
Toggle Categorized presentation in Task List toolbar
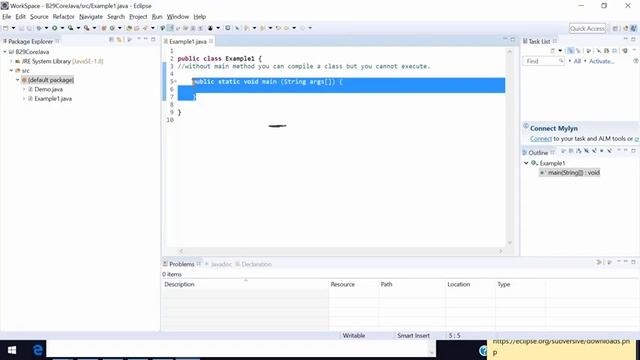tap(570, 51)
